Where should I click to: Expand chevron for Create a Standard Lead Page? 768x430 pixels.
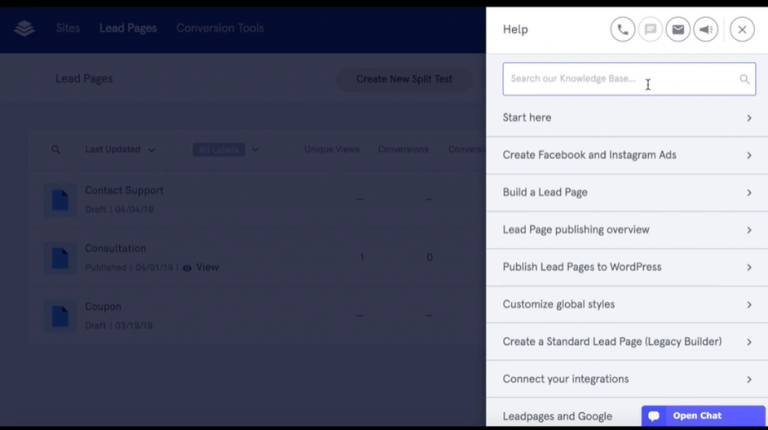(x=749, y=342)
